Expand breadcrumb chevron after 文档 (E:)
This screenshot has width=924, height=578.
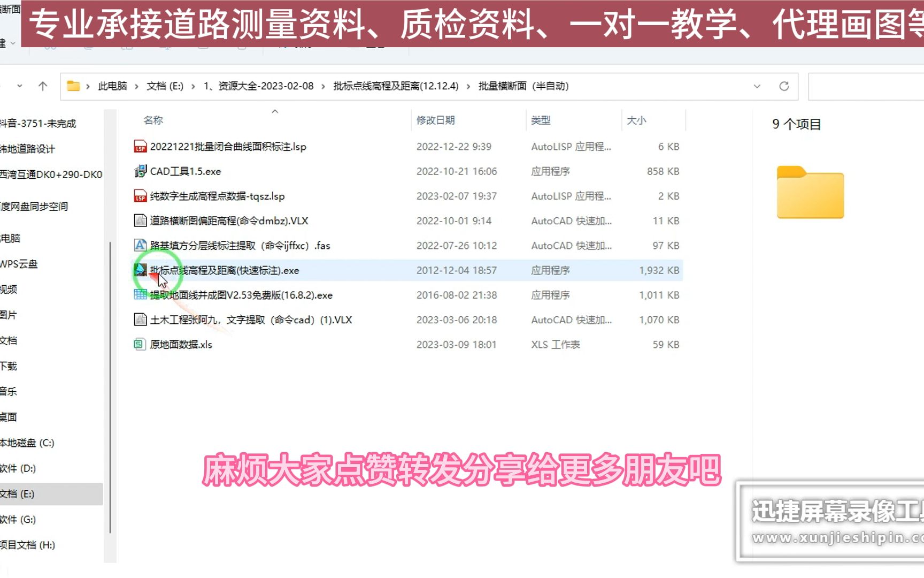coord(193,86)
